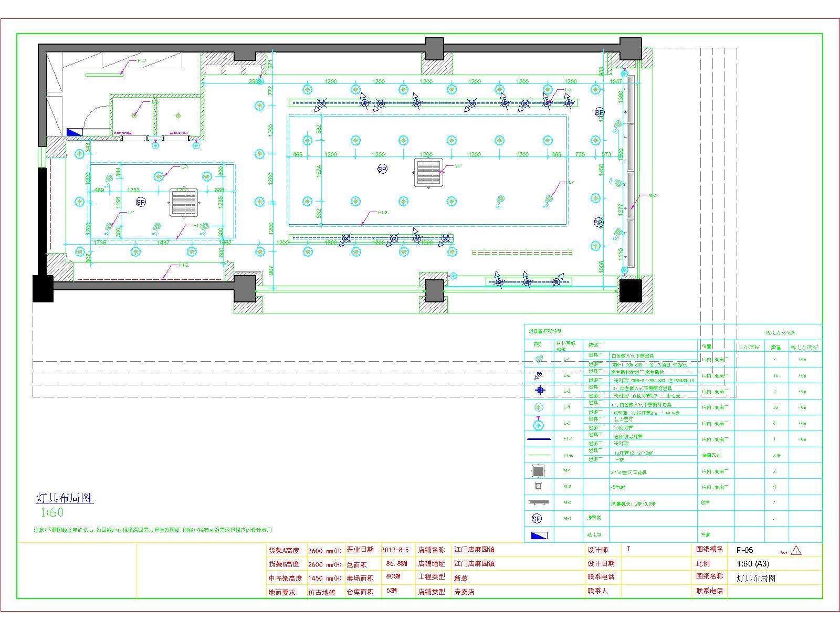Select the blue triangle panel in the storage room

coord(75,132)
